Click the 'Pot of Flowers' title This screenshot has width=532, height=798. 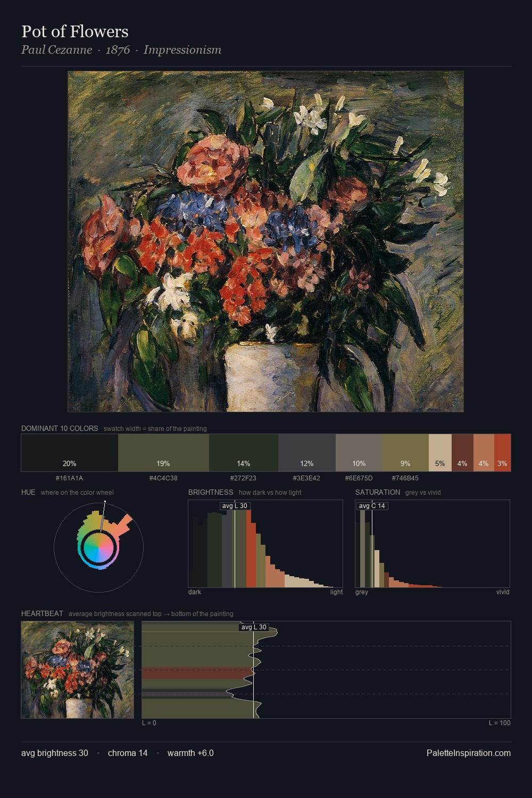(x=75, y=31)
